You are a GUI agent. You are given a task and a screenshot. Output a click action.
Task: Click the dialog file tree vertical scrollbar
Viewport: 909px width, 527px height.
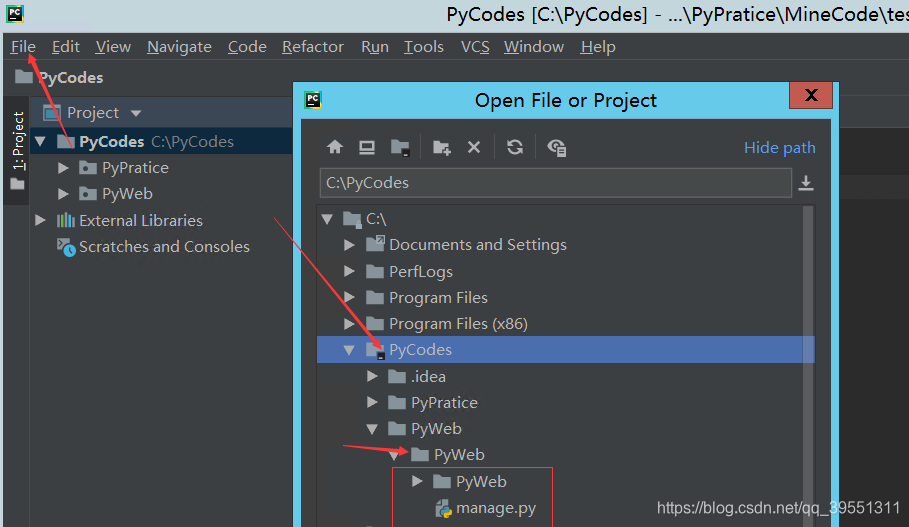[808, 365]
